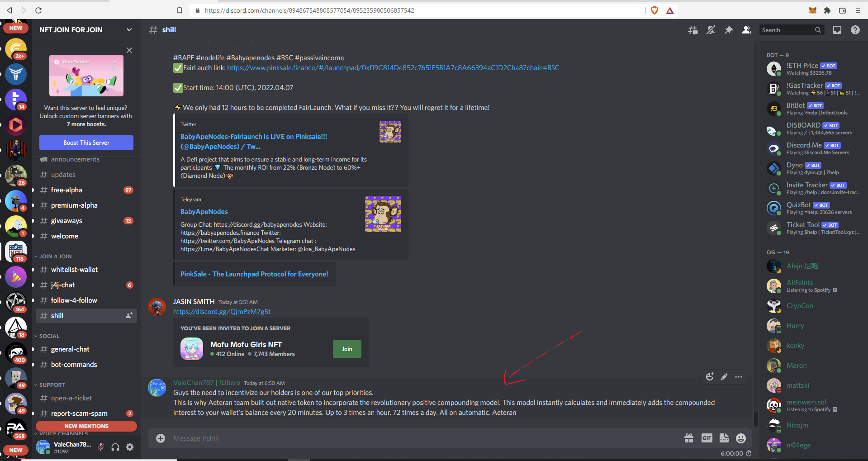This screenshot has width=868, height=461.
Task: Click the !ETH Price bot member
Action: (813, 69)
